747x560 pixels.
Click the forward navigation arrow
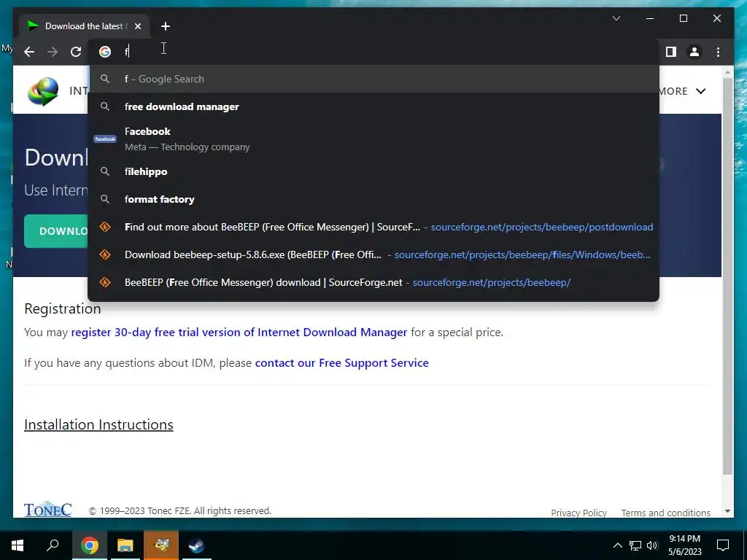(53, 52)
